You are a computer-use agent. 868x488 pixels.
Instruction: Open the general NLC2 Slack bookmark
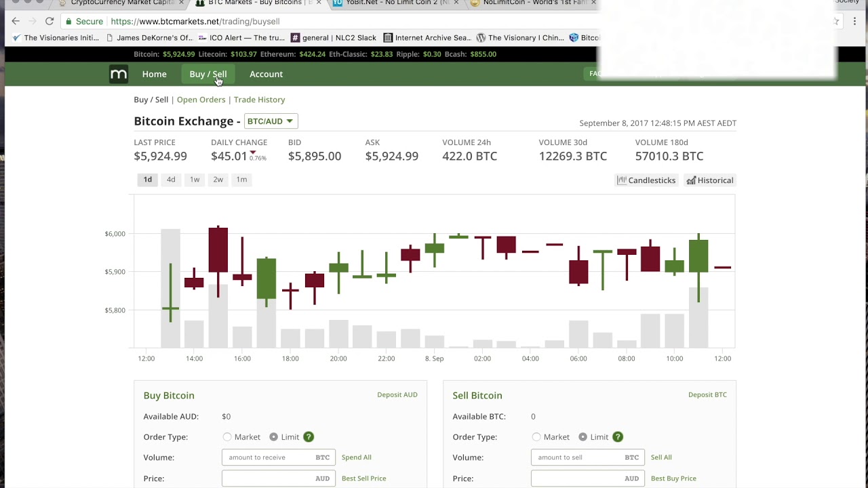click(334, 38)
